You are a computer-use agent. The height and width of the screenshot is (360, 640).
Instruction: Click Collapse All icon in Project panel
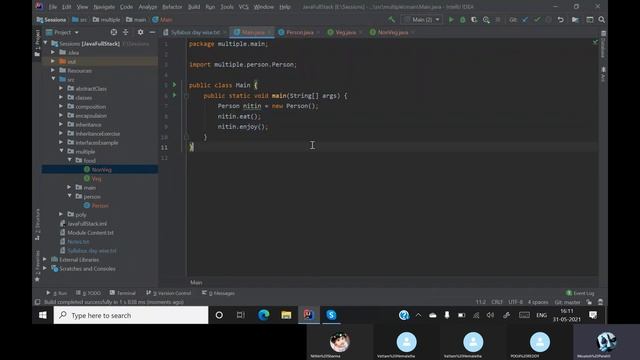point(126,32)
